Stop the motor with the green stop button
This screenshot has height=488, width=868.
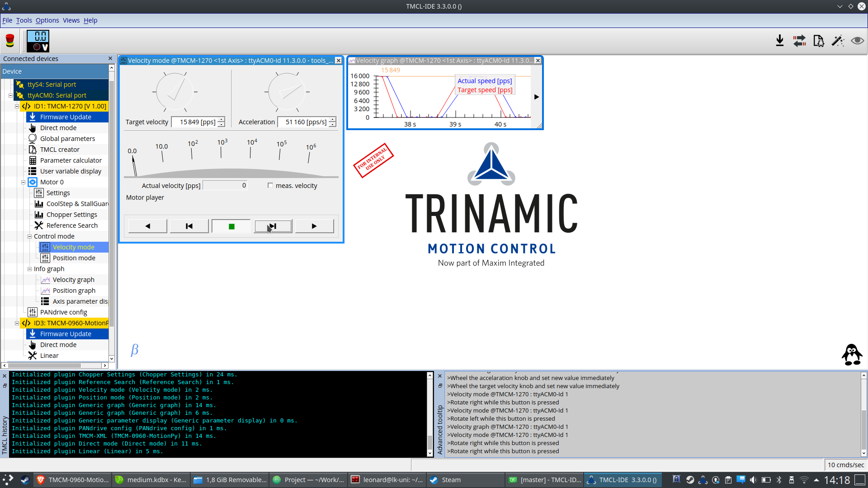click(x=231, y=225)
